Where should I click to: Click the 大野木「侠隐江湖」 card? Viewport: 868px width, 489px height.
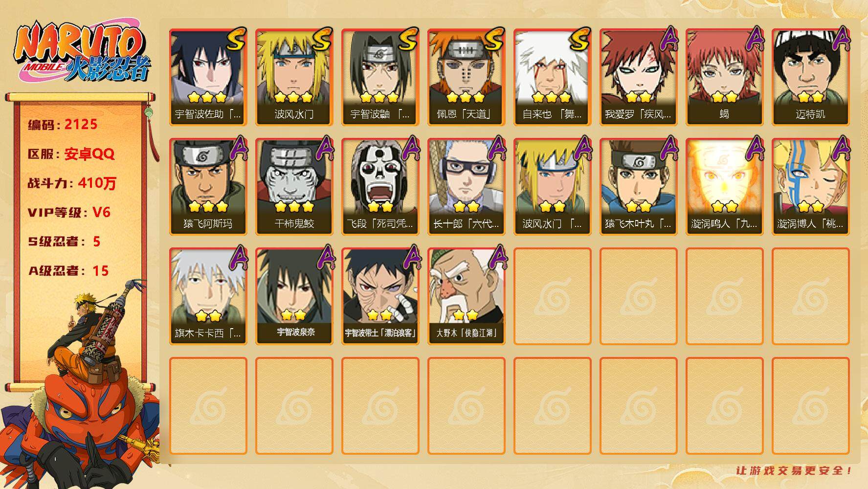point(466,296)
